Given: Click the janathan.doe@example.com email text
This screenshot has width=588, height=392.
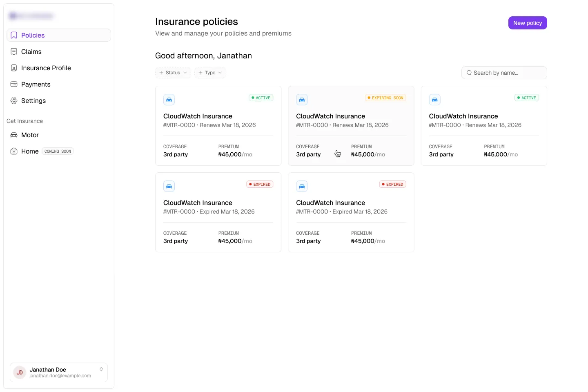Looking at the screenshot, I should (x=60, y=376).
